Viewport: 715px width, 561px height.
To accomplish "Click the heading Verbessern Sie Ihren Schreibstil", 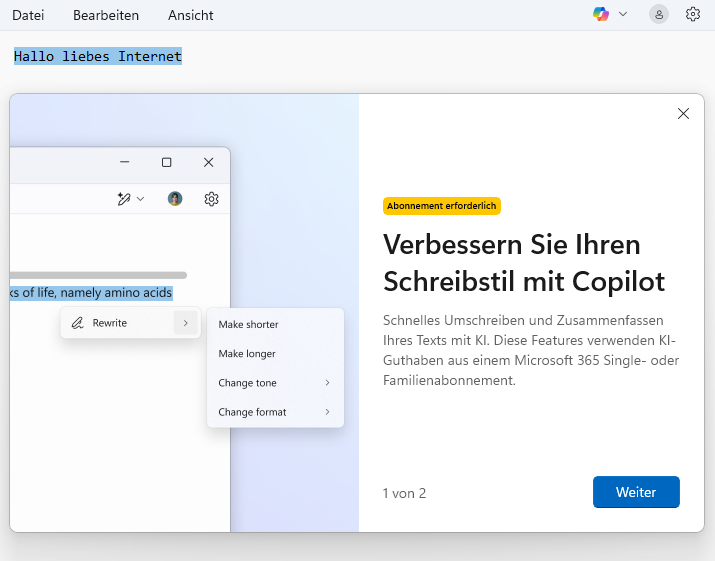I will pyautogui.click(x=524, y=263).
